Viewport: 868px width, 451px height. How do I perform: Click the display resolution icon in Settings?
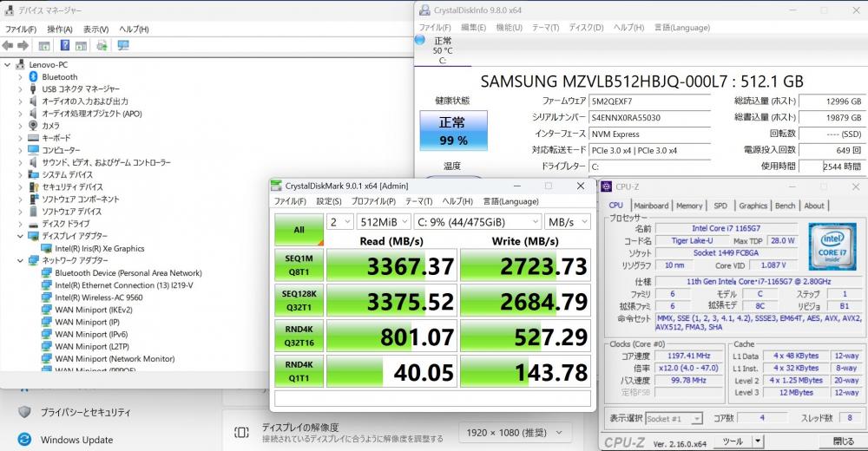click(241, 433)
